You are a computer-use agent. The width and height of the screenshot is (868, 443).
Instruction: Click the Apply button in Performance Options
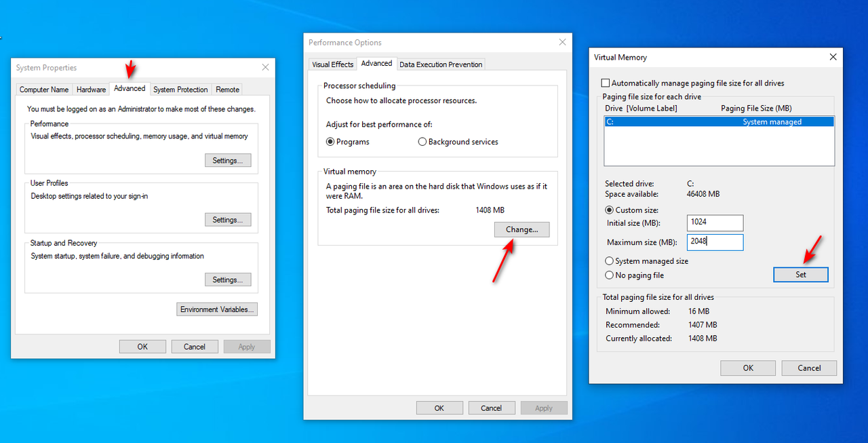pyautogui.click(x=544, y=408)
